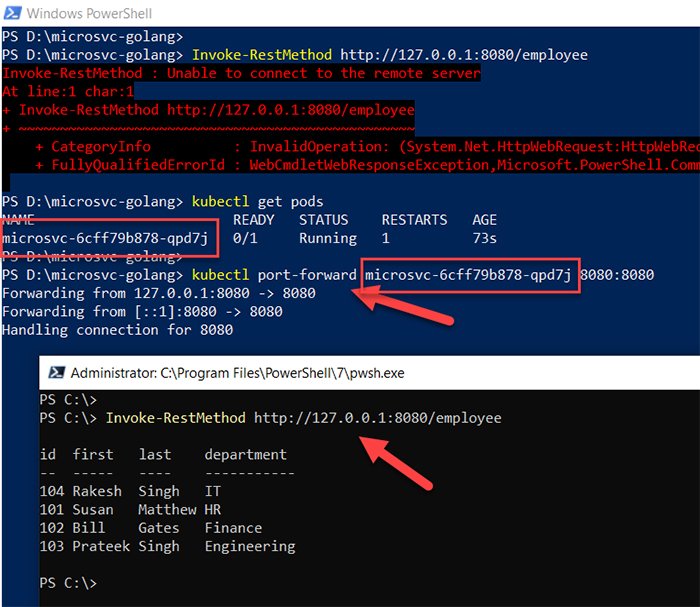Screen dimensions: 700x607
Task: Click the pod name in the port-forward command
Action: click(x=469, y=275)
